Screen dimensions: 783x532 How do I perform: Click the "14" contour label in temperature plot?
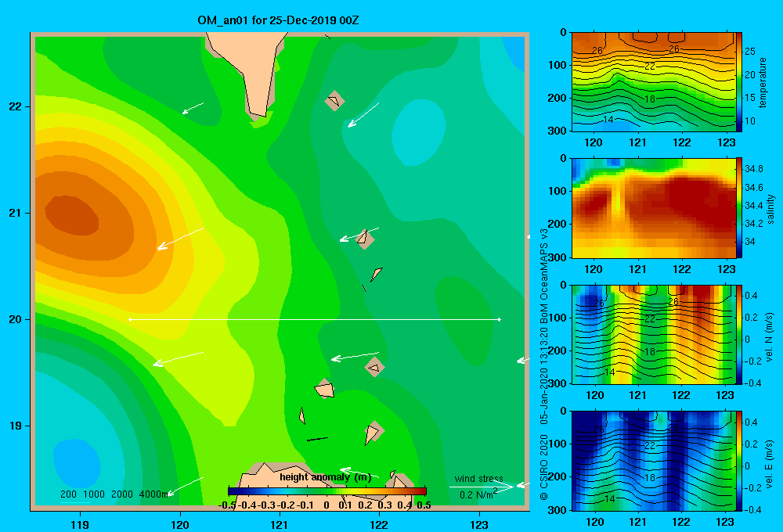click(x=608, y=119)
